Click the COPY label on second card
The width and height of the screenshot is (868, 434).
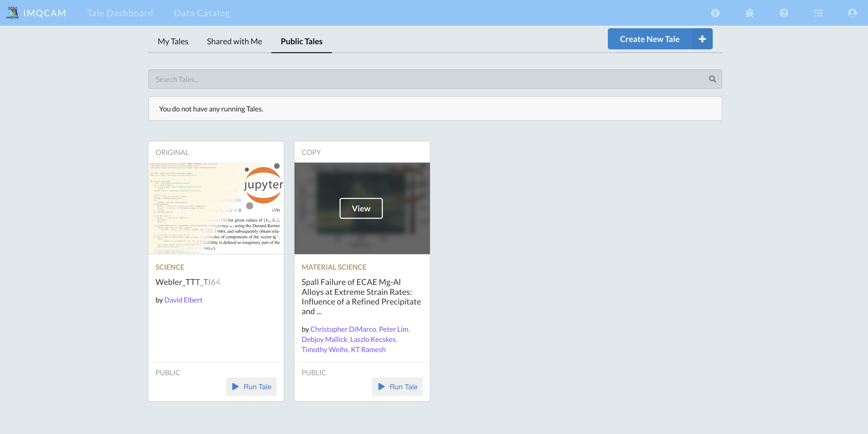coord(311,152)
